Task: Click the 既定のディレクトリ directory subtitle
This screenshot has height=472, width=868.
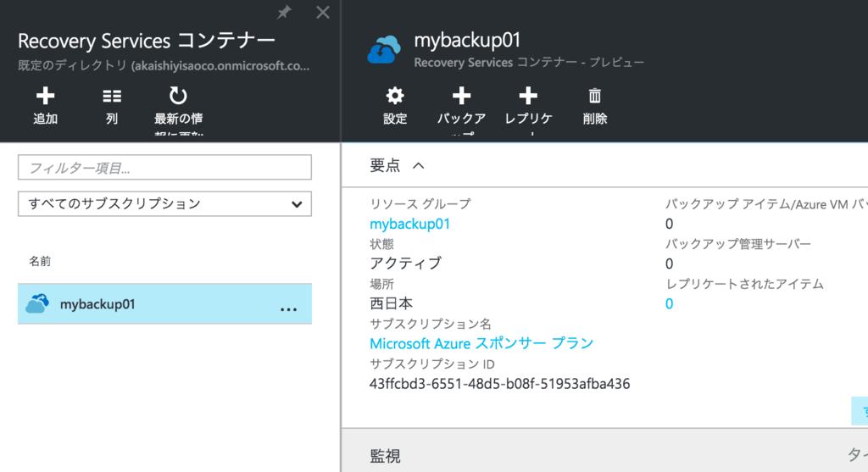Action: click(x=164, y=66)
